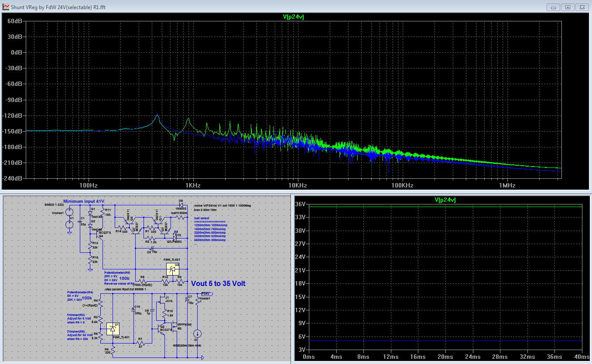Image resolution: width=592 pixels, height=364 pixels.
Task: Select resistor R4 potentiometer symbol
Action: (x=101, y=303)
